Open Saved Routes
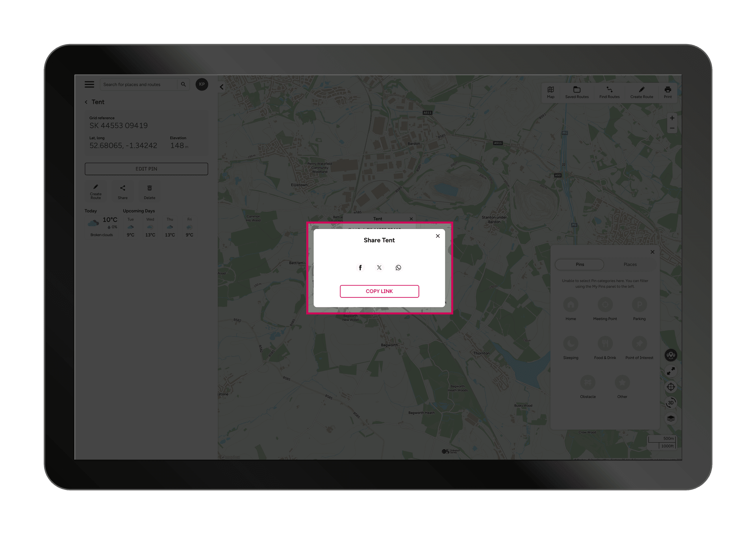This screenshot has height=534, width=756. [x=577, y=92]
